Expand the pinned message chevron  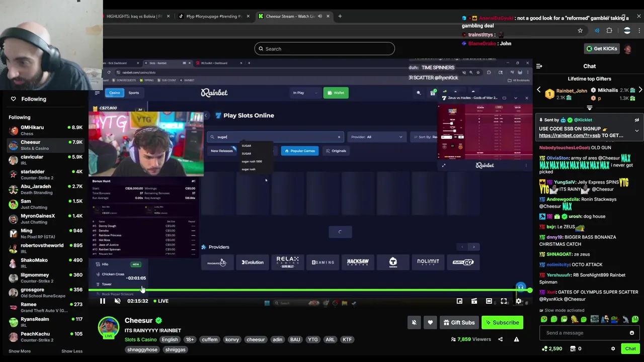click(636, 131)
